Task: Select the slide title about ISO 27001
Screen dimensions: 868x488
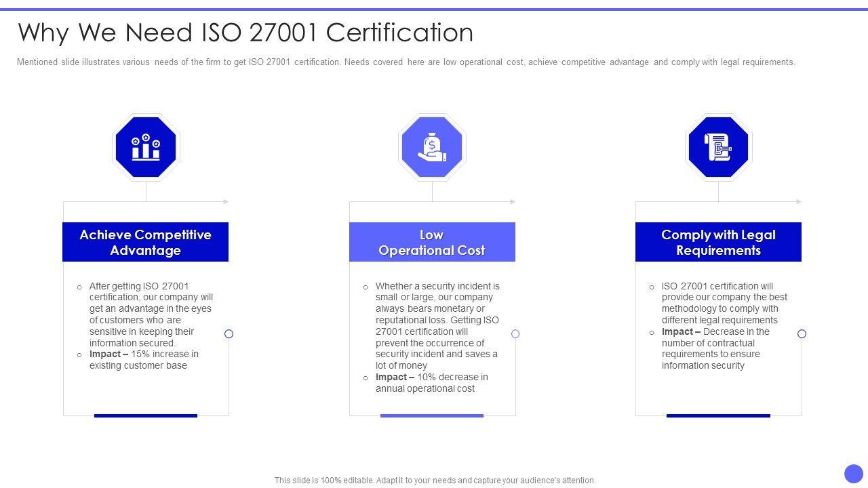Action: point(245,33)
